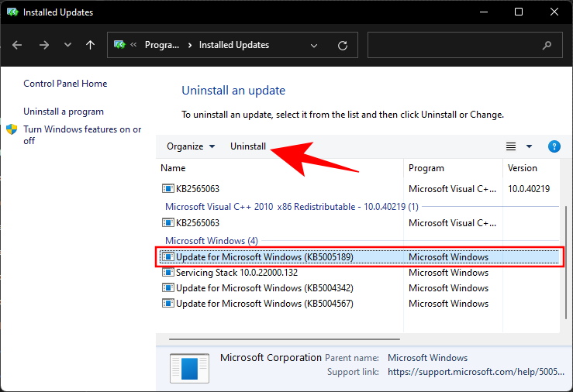
Task: Click the Installed Updates title bar icon
Action: 12,12
